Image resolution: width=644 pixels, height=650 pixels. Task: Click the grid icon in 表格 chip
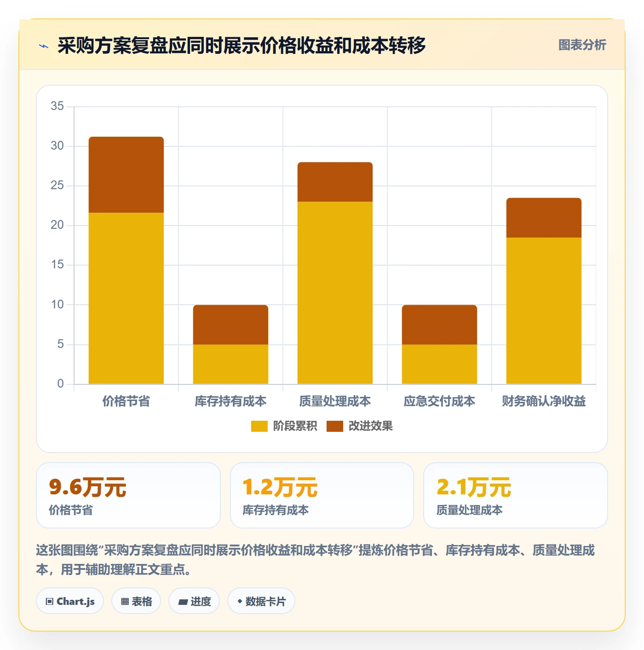[125, 602]
